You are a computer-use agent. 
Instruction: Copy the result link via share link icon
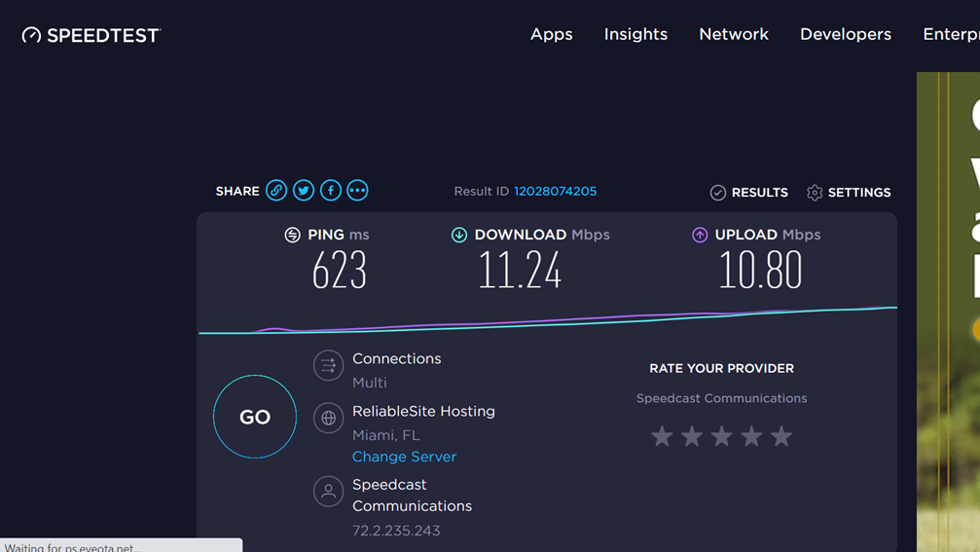(276, 191)
